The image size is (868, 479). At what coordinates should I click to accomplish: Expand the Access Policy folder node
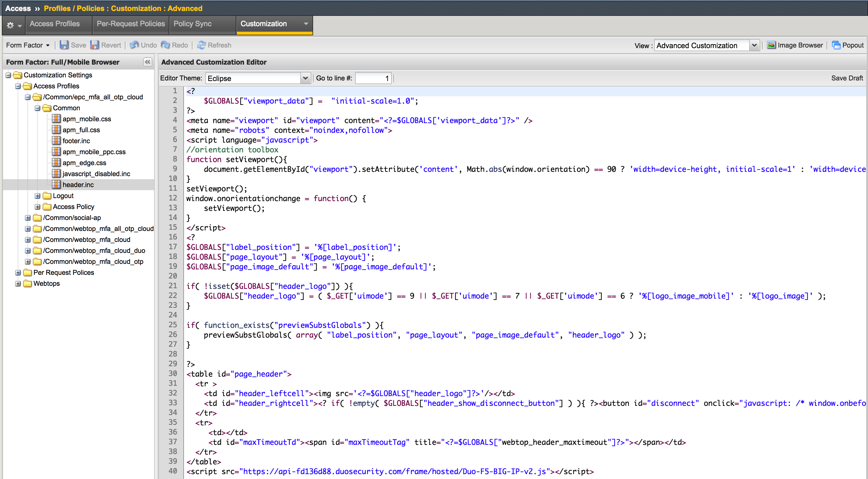tap(37, 207)
